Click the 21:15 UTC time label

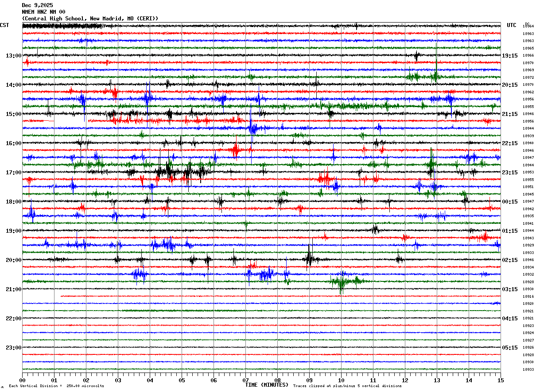pos(509,114)
